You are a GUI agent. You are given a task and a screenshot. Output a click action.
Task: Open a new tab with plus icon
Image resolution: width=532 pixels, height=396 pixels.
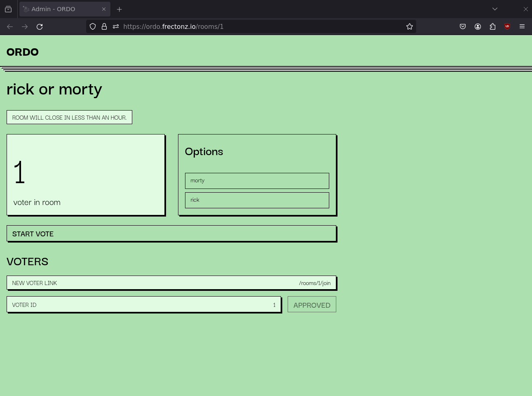click(120, 9)
